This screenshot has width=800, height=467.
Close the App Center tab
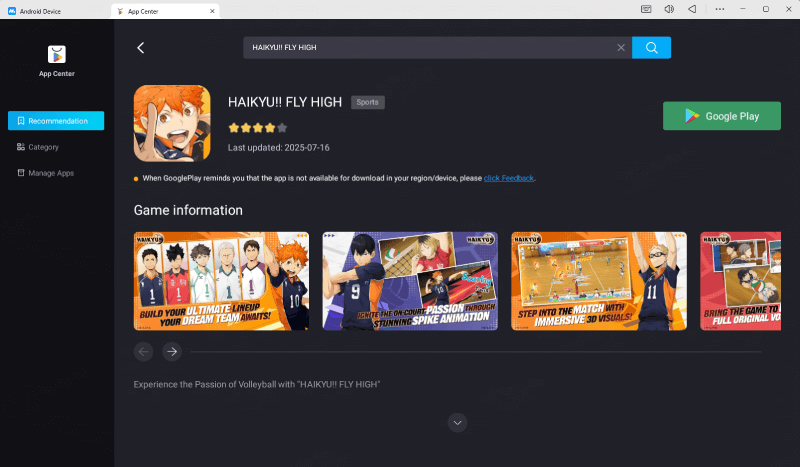pyautogui.click(x=212, y=11)
